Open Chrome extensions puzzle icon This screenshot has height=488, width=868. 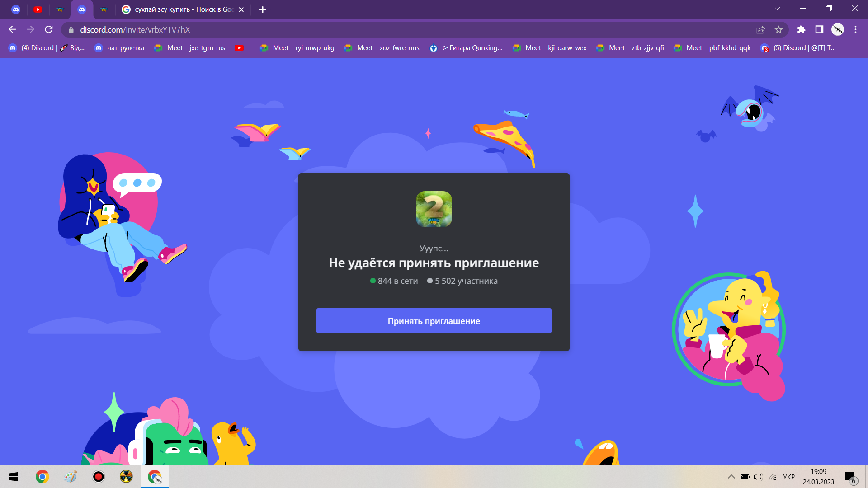click(x=801, y=30)
